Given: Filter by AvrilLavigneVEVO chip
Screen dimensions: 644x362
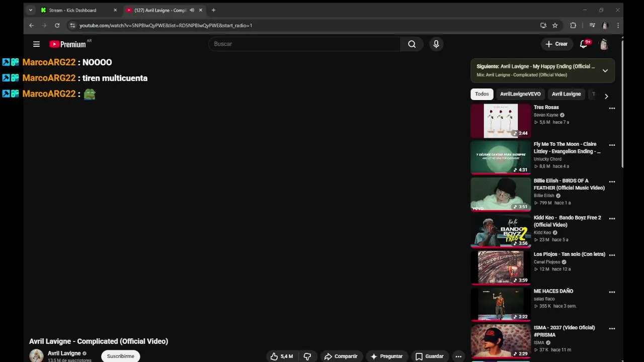Looking at the screenshot, I should pos(520,94).
